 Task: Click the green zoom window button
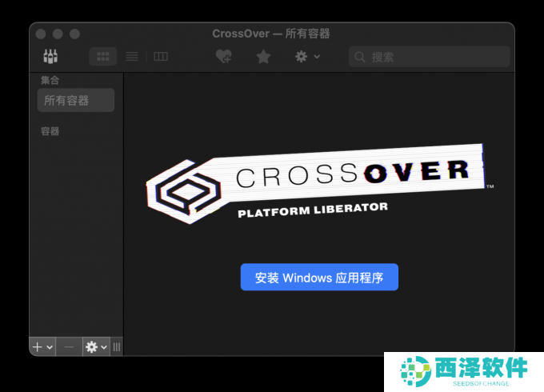pyautogui.click(x=75, y=34)
